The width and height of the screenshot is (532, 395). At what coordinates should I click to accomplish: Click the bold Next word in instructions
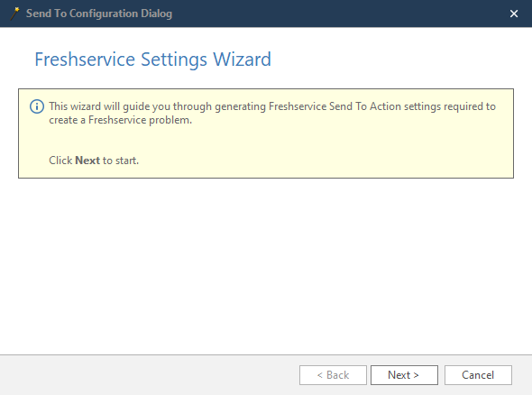(x=87, y=161)
